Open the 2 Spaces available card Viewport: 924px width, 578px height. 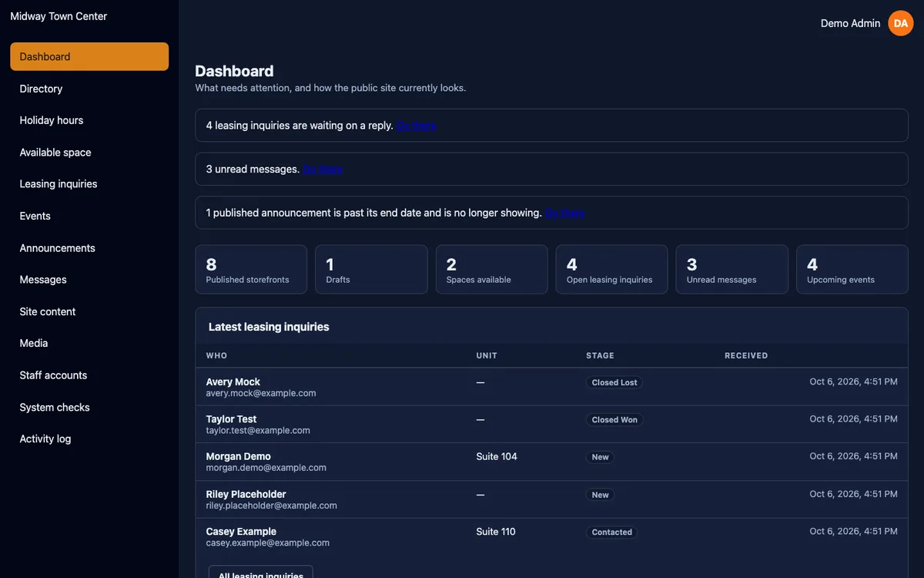pyautogui.click(x=491, y=270)
